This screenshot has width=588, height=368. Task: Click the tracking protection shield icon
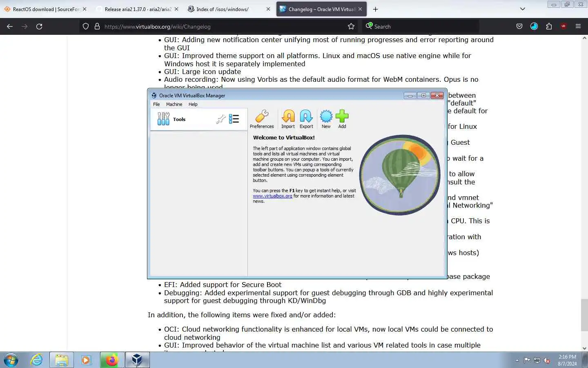86,27
